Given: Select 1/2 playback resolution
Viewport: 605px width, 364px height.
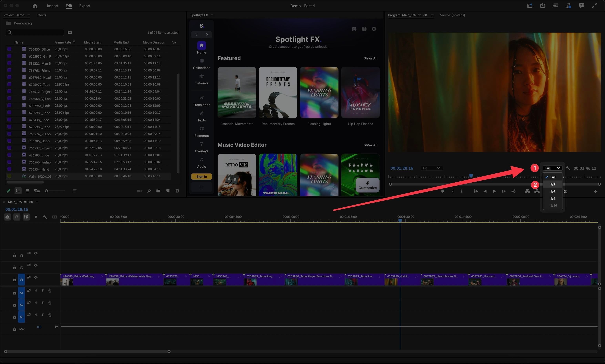Looking at the screenshot, I should (x=552, y=184).
